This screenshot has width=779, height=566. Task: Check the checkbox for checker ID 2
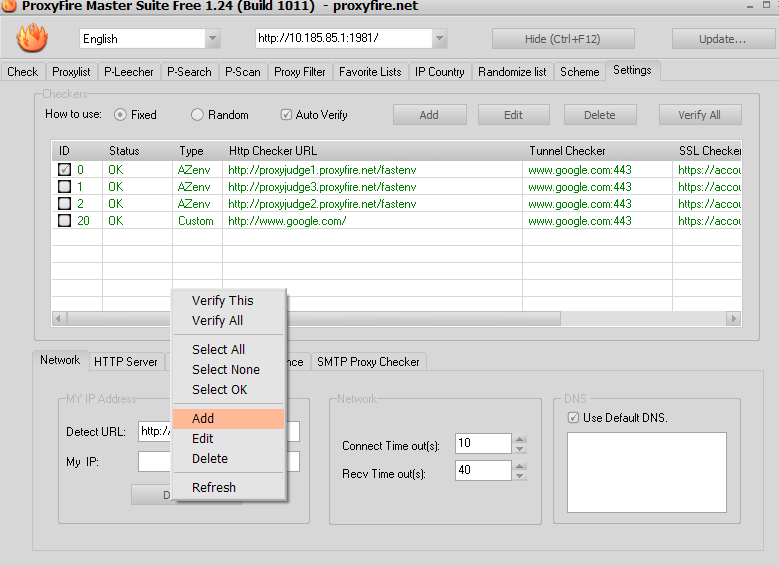(65, 204)
